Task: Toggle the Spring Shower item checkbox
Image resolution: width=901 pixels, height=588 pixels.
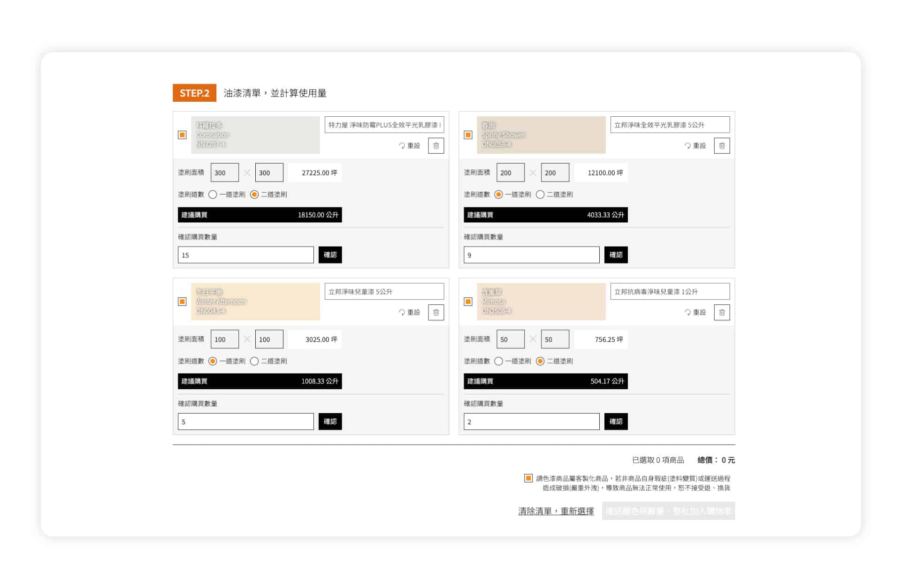Action: 468,135
